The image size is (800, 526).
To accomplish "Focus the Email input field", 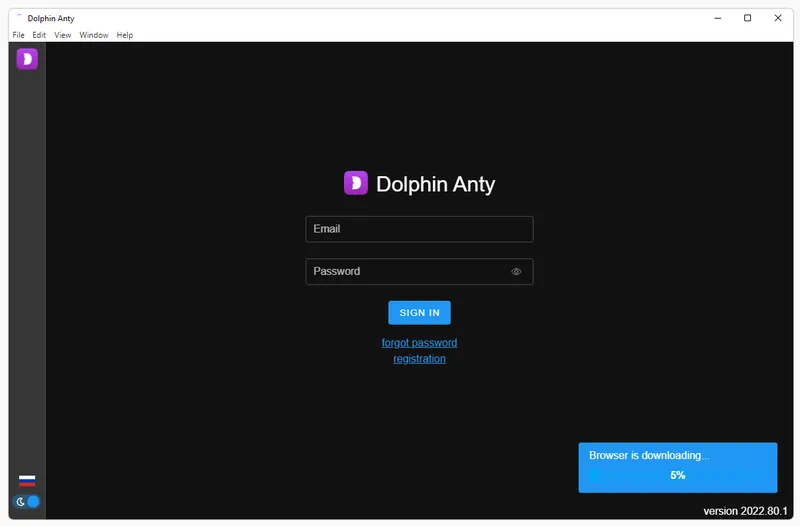I will click(419, 229).
